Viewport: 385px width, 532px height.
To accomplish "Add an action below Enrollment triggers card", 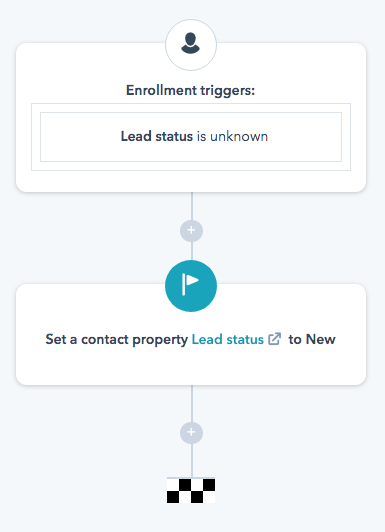I will 191,231.
